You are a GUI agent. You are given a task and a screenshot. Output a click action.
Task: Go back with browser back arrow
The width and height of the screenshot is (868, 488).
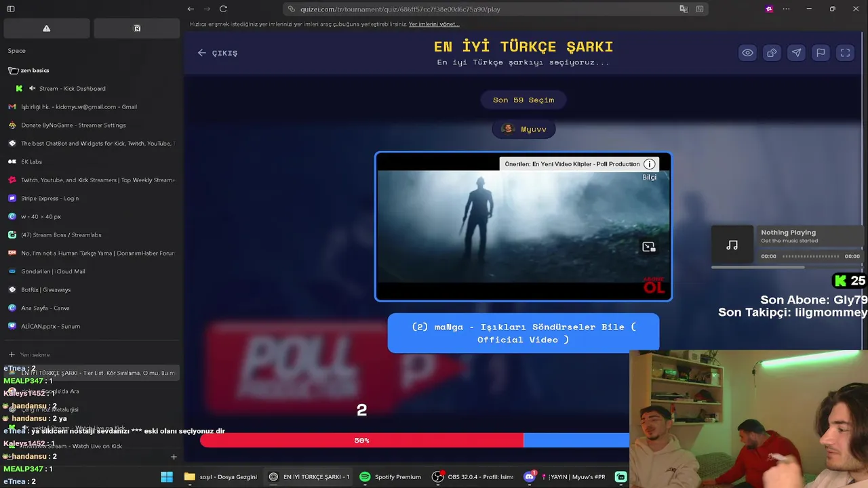coord(191,9)
